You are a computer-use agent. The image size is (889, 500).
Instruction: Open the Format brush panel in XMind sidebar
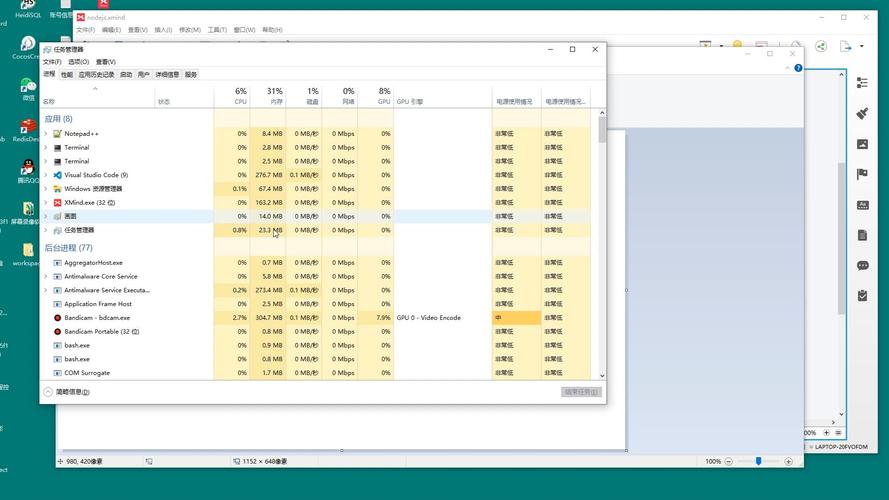tap(862, 113)
